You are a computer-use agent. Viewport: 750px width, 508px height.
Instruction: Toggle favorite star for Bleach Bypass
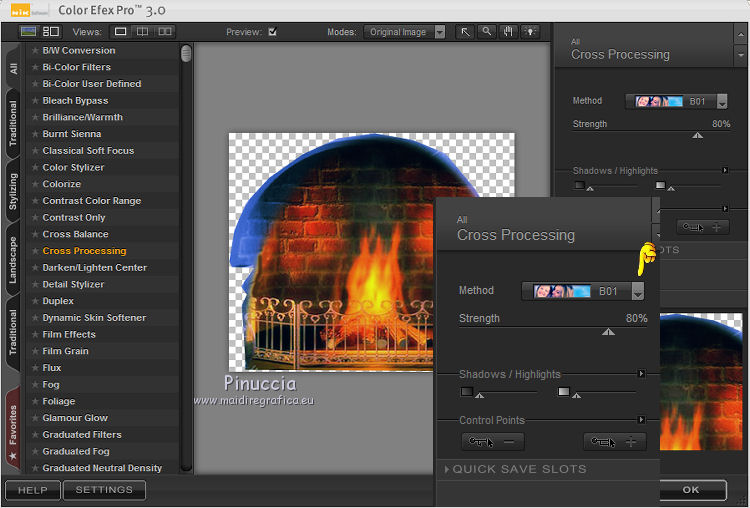point(35,100)
